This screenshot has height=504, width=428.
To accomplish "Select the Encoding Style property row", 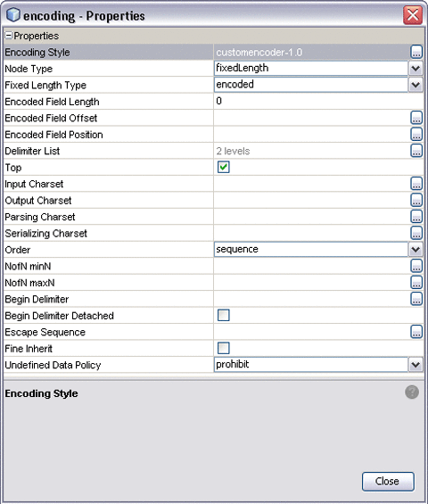I will click(x=213, y=52).
